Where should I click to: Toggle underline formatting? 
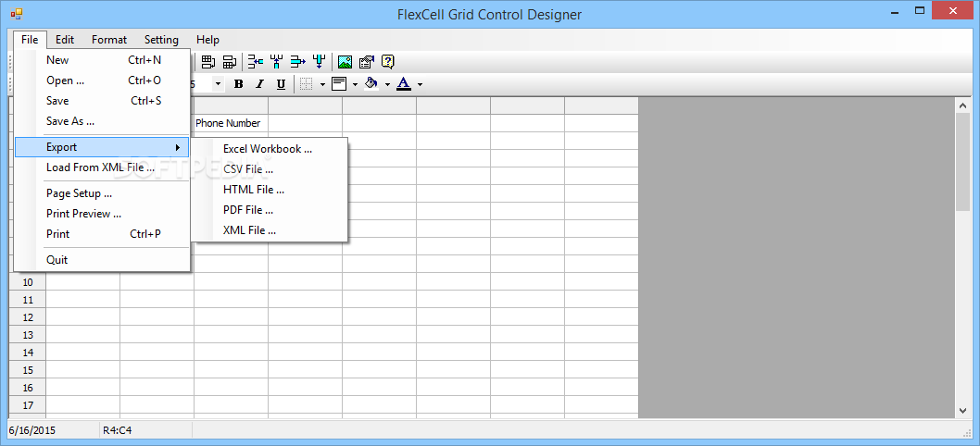[x=282, y=83]
